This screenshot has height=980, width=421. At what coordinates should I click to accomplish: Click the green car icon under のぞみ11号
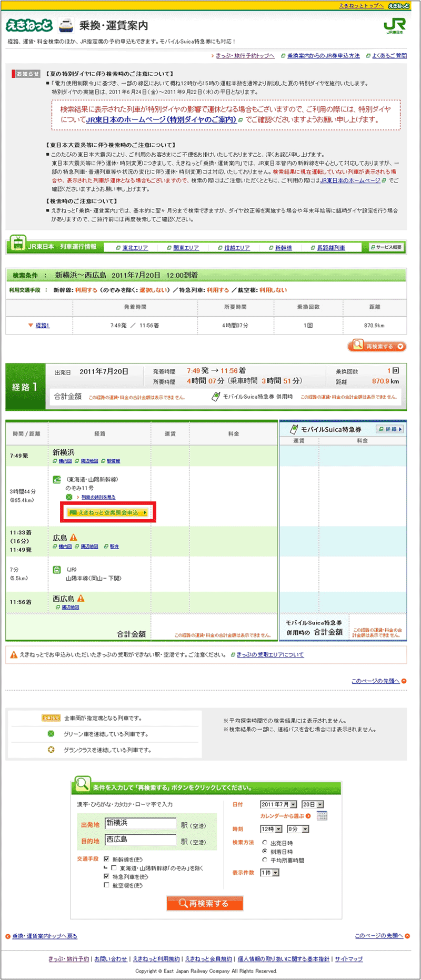[x=69, y=497]
